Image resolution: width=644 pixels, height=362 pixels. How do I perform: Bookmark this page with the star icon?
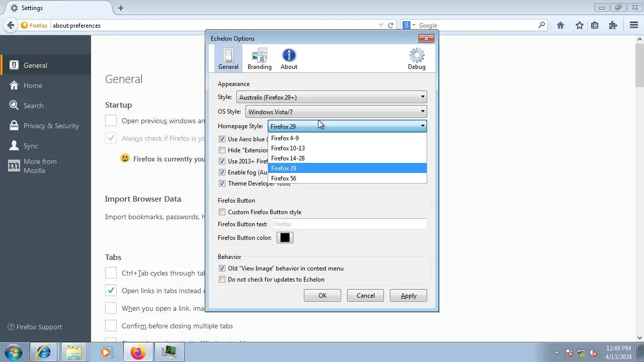(x=580, y=25)
